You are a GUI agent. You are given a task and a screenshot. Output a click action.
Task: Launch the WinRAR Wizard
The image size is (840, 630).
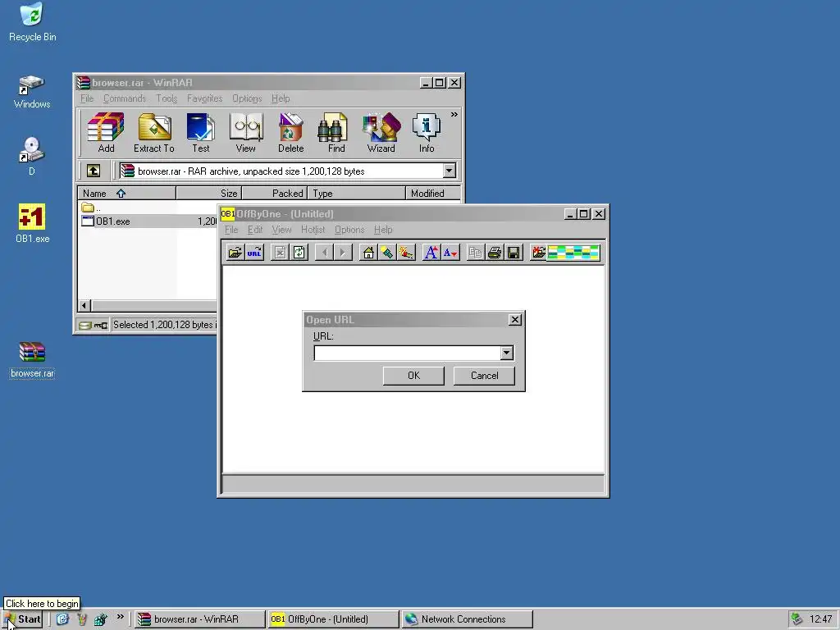pyautogui.click(x=381, y=133)
